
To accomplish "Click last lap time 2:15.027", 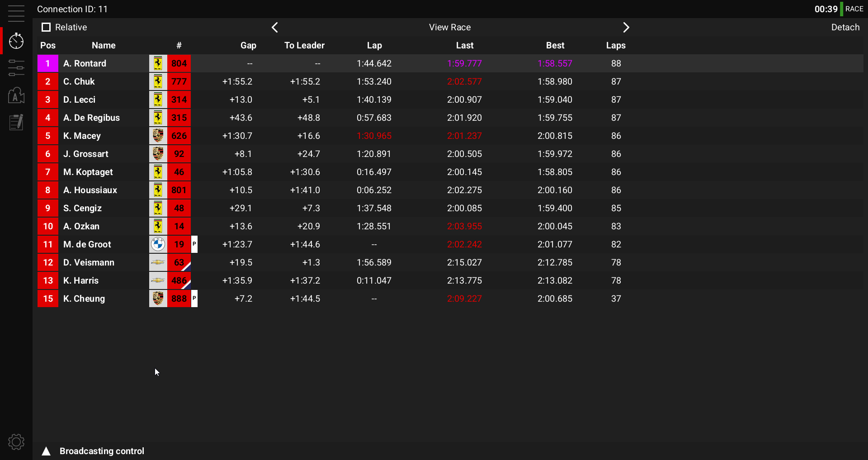I will [x=464, y=262].
